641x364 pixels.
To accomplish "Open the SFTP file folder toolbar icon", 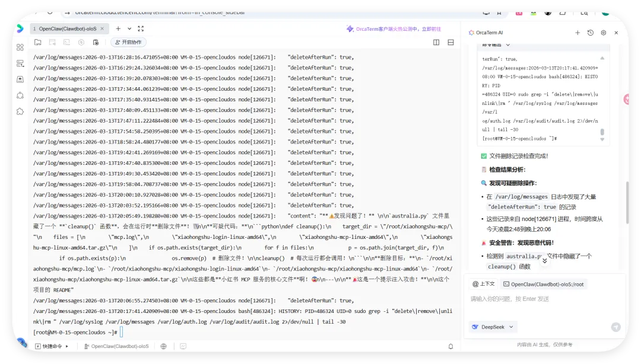I will [37, 42].
